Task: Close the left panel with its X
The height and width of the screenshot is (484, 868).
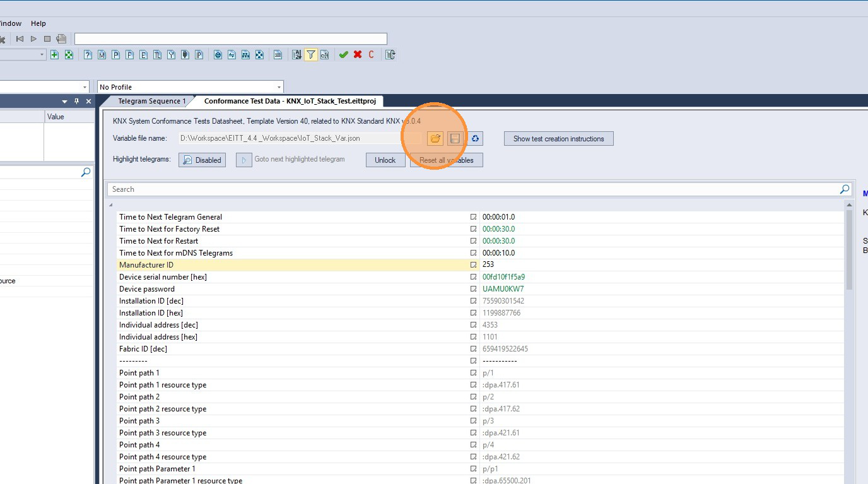Action: click(88, 102)
